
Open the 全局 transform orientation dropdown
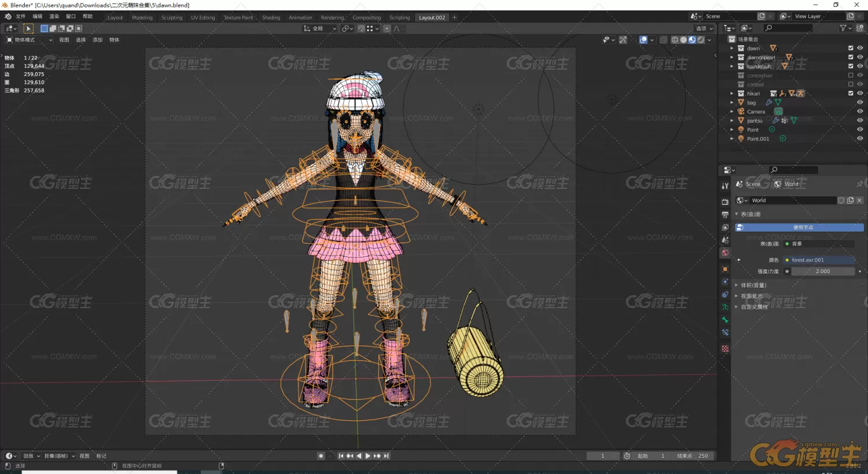320,28
